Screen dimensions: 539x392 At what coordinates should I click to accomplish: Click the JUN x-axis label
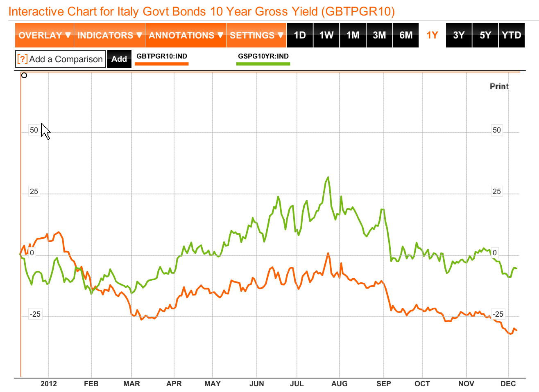[257, 383]
